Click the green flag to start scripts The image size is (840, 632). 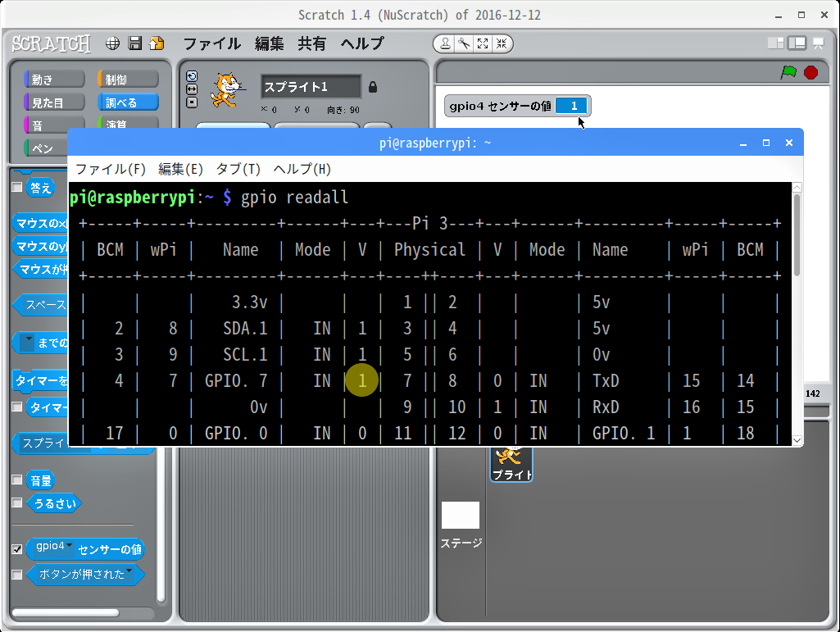[788, 72]
